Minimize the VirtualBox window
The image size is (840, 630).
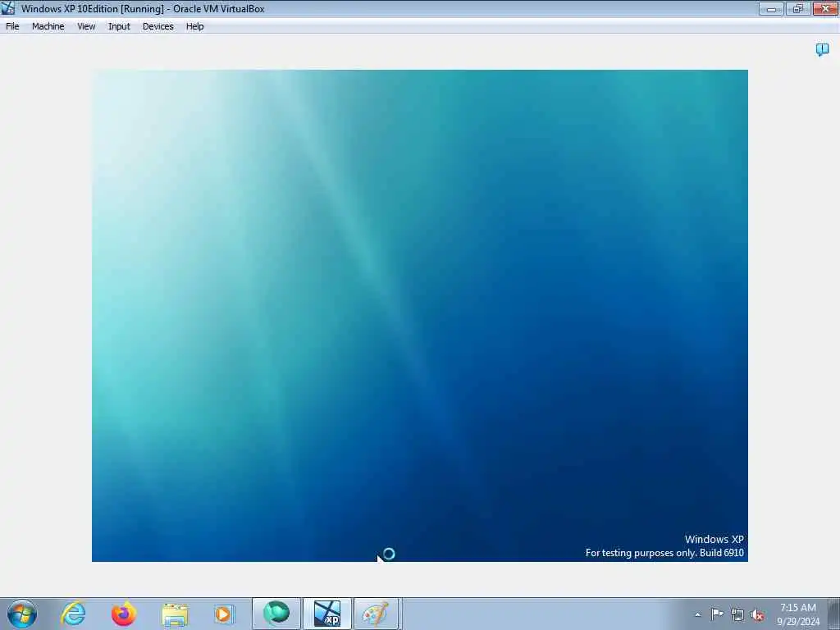click(771, 8)
